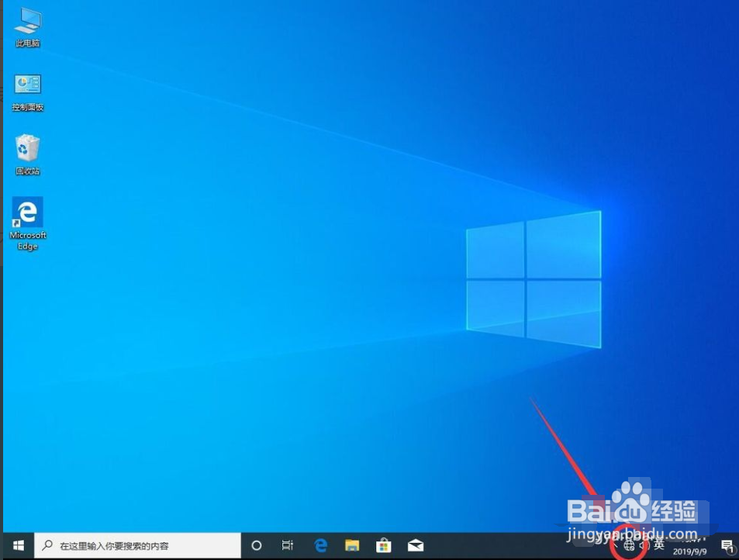The image size is (739, 560).
Task: Open Action Center notification button
Action: [x=726, y=544]
